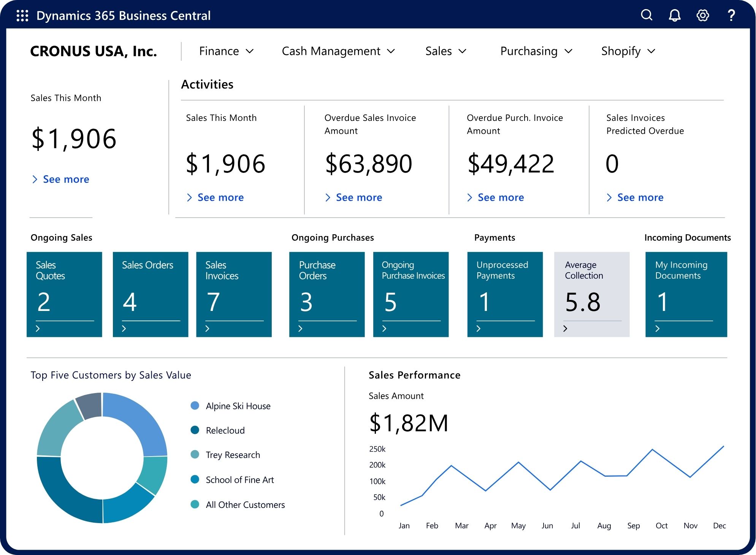756x555 pixels.
Task: Click the Dynamics 365 Business Central title
Action: pos(124,16)
